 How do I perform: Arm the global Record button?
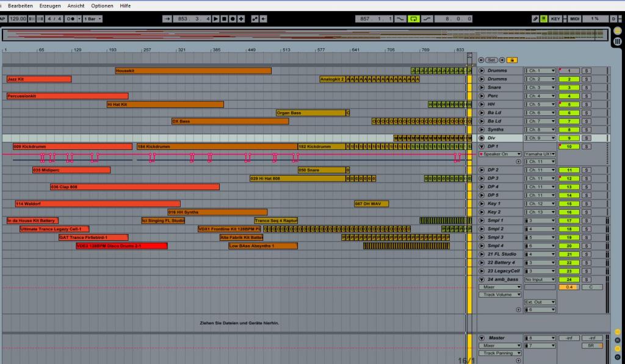(233, 19)
